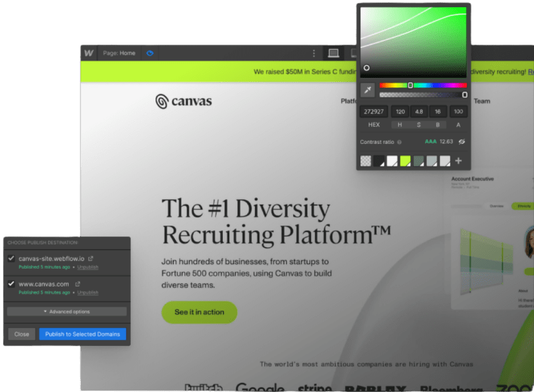Pick the eyedropper tool in color picker

click(368, 90)
